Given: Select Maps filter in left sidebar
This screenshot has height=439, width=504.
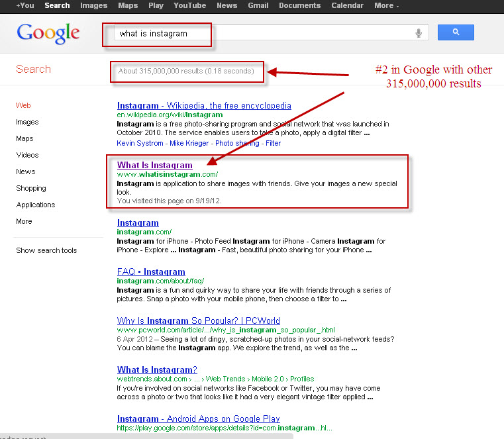Looking at the screenshot, I should (x=25, y=138).
